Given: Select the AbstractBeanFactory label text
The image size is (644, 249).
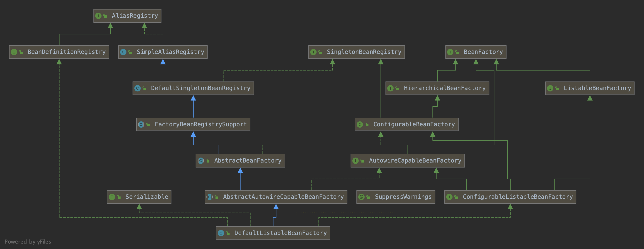Looking at the screenshot, I should point(248,160).
